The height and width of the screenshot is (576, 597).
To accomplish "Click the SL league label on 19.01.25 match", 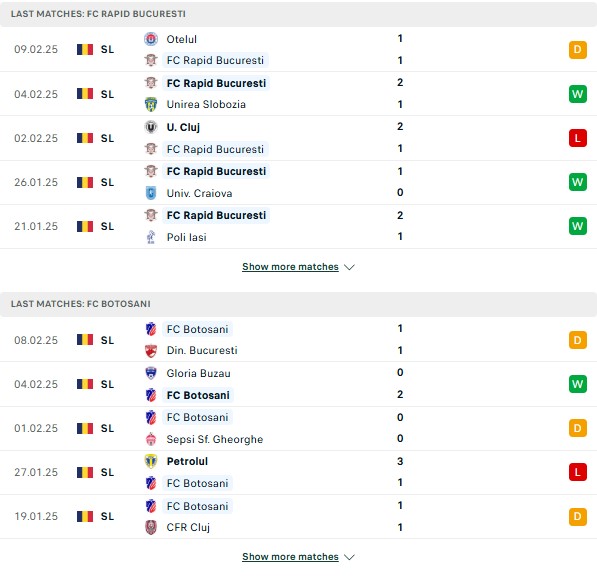I will click(x=107, y=517).
